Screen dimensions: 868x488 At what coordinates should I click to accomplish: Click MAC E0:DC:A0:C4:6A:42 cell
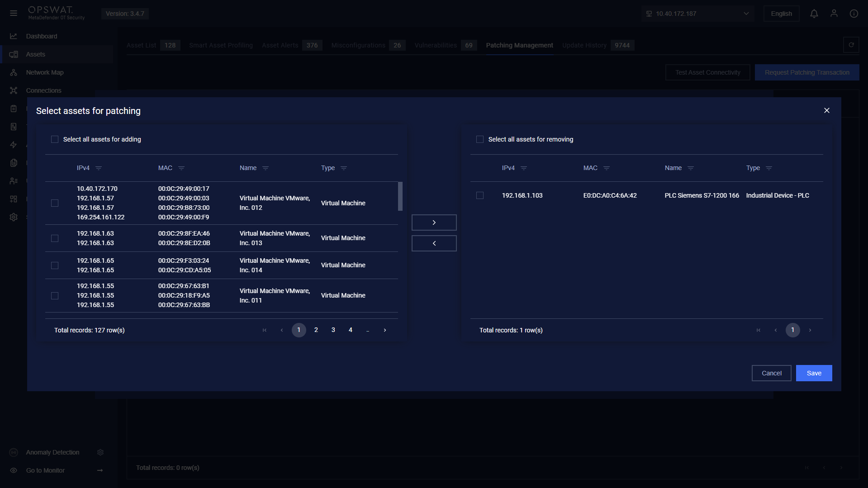[x=610, y=195]
